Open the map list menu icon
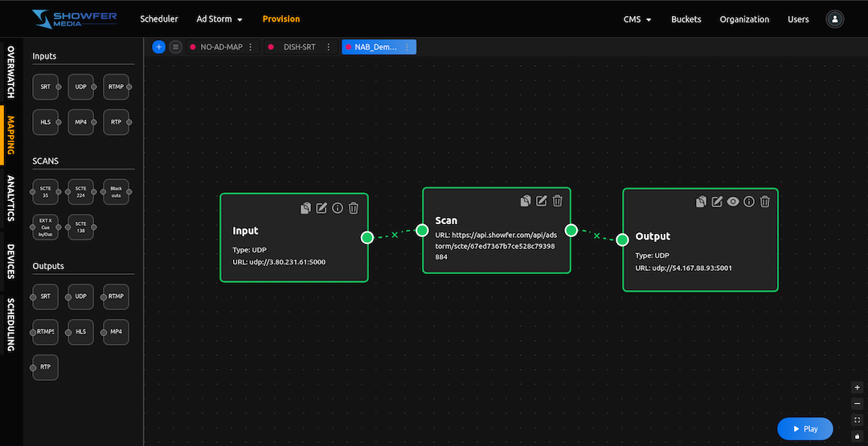868x446 pixels. [x=176, y=47]
